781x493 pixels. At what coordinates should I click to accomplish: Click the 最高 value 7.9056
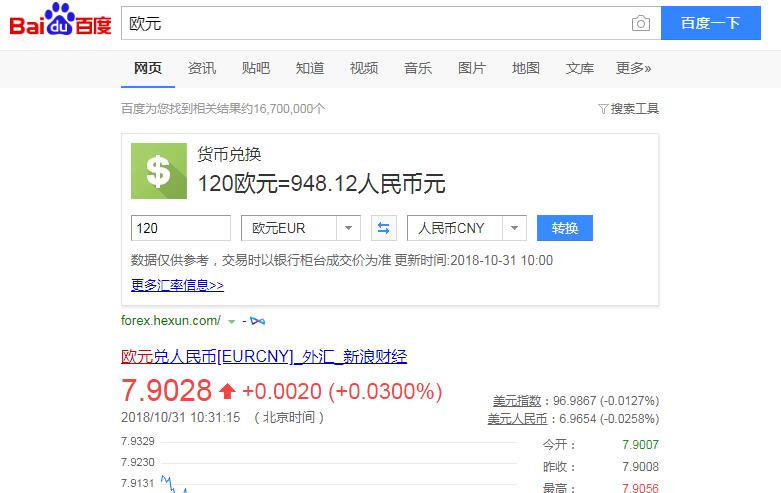point(640,488)
